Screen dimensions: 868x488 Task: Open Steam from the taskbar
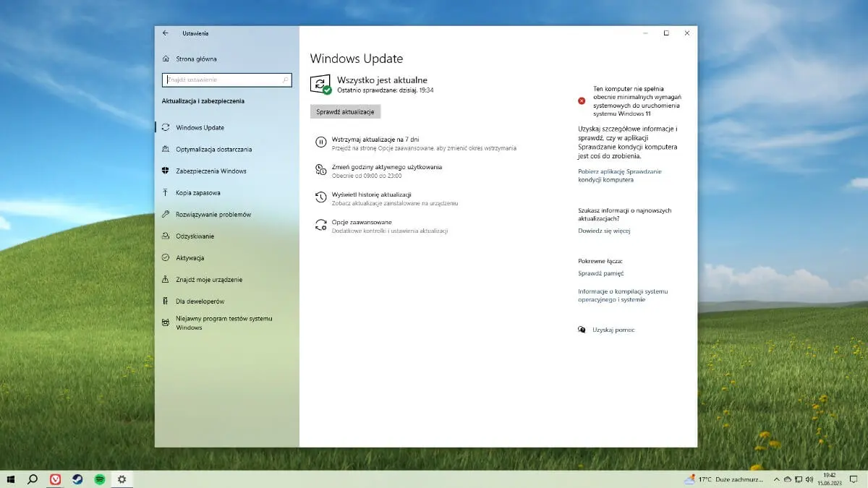point(77,479)
